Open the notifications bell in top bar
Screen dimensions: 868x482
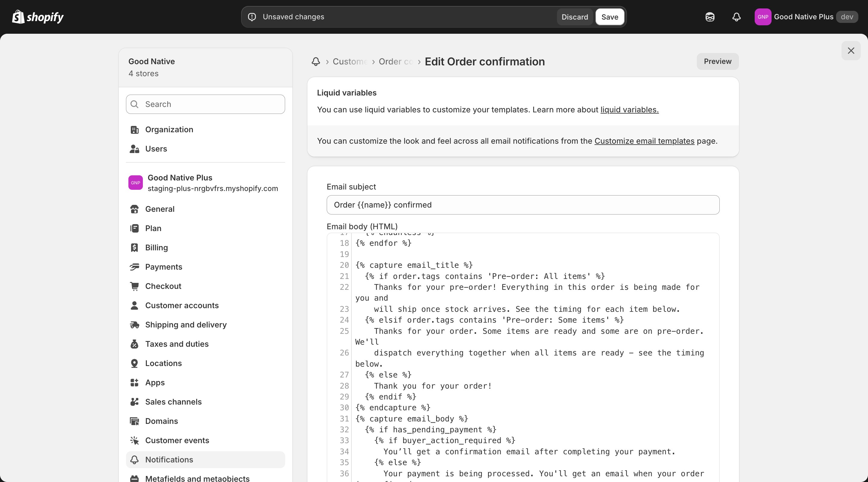737,17
